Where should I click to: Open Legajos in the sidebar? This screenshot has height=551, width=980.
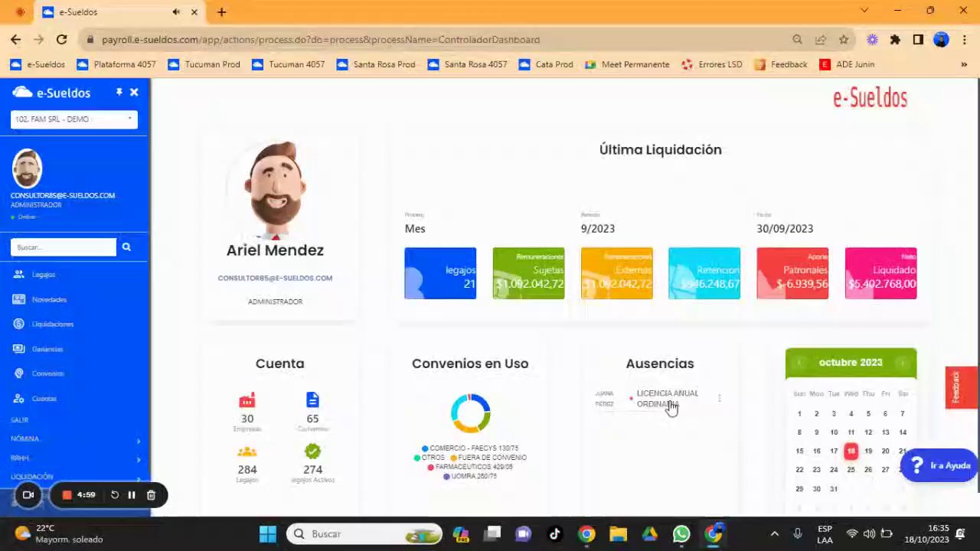(44, 275)
